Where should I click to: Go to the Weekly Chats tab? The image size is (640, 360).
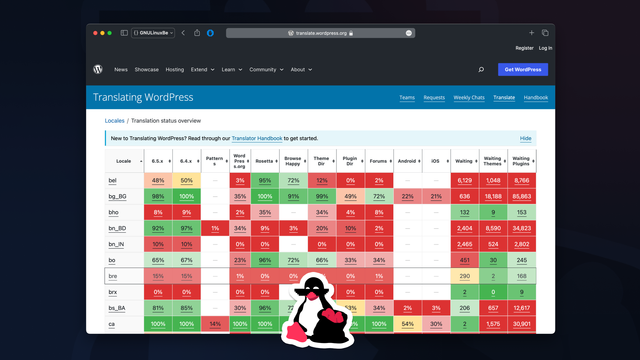(x=469, y=98)
